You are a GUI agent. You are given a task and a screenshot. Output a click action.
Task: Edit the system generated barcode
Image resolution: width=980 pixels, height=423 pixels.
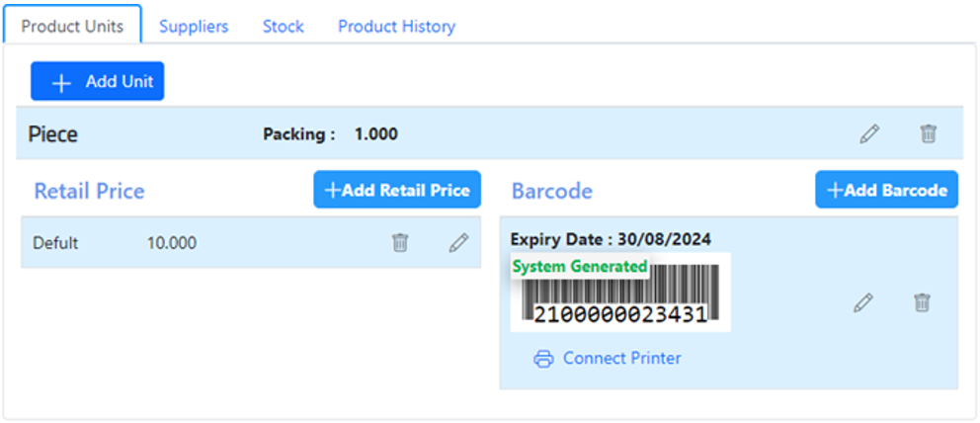(863, 303)
